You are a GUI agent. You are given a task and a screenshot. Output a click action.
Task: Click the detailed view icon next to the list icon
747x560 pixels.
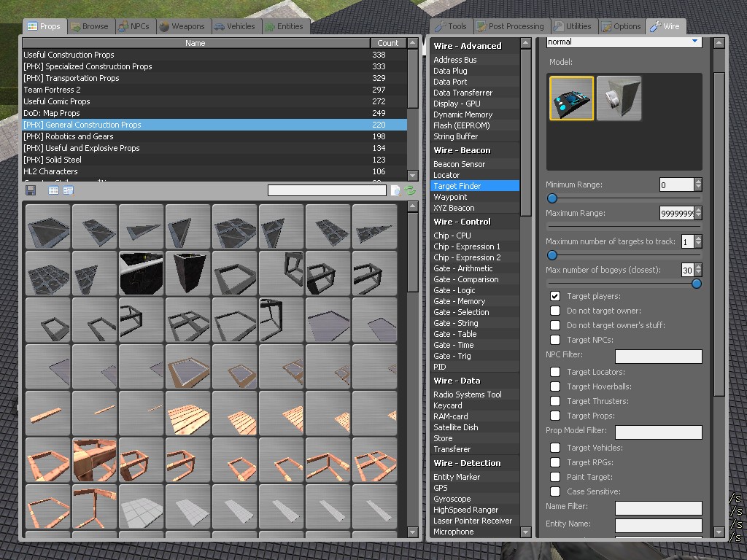click(x=68, y=190)
